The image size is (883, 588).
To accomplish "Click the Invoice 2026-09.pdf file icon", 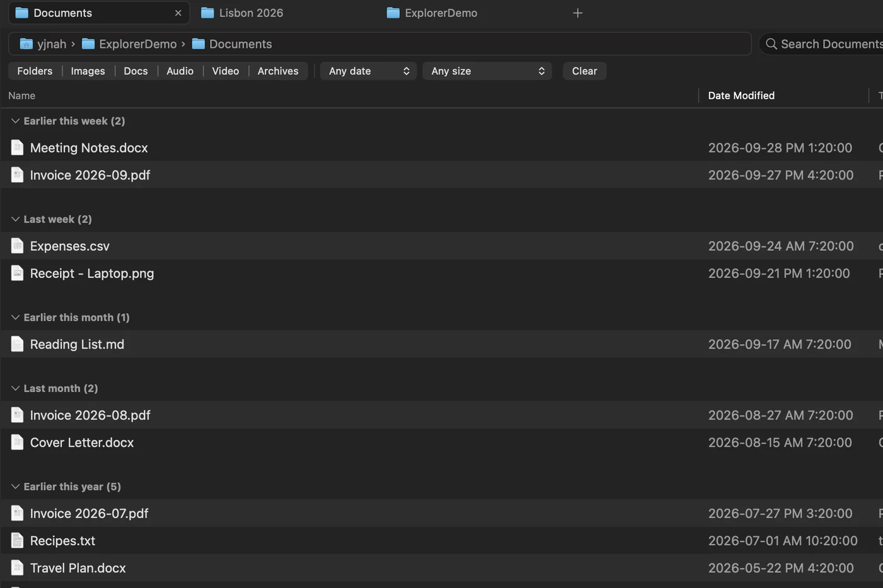I will pos(17,175).
